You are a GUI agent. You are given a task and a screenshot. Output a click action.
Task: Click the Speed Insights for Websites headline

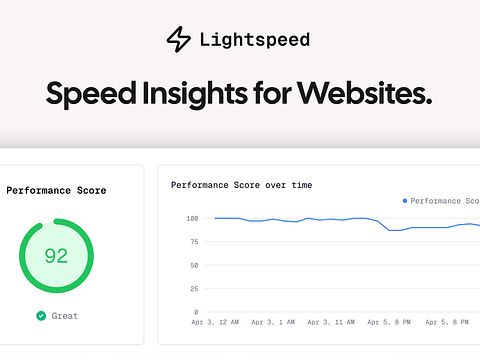pos(239,94)
